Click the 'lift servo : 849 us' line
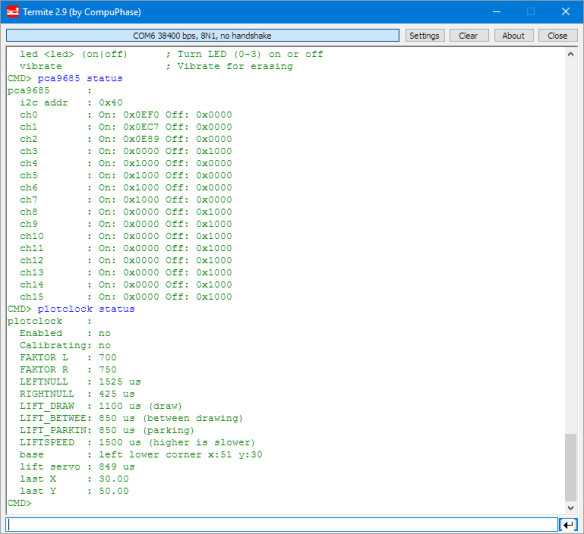This screenshot has width=584, height=534. (77, 467)
